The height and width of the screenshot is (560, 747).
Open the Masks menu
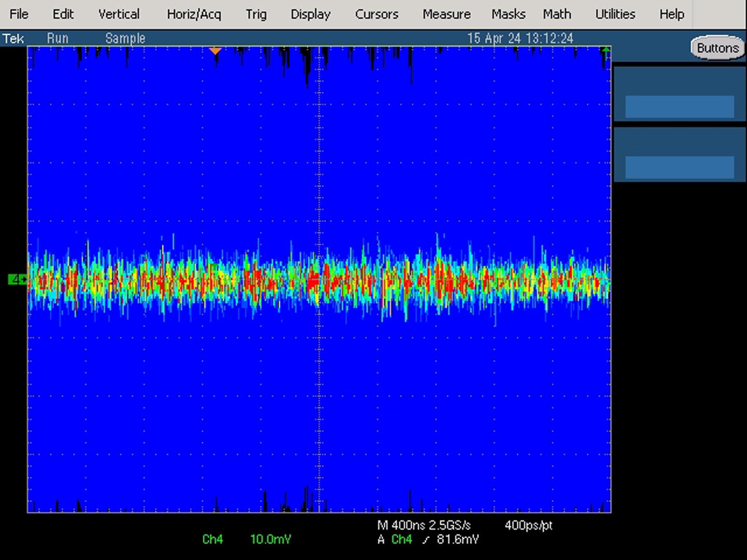coord(508,14)
